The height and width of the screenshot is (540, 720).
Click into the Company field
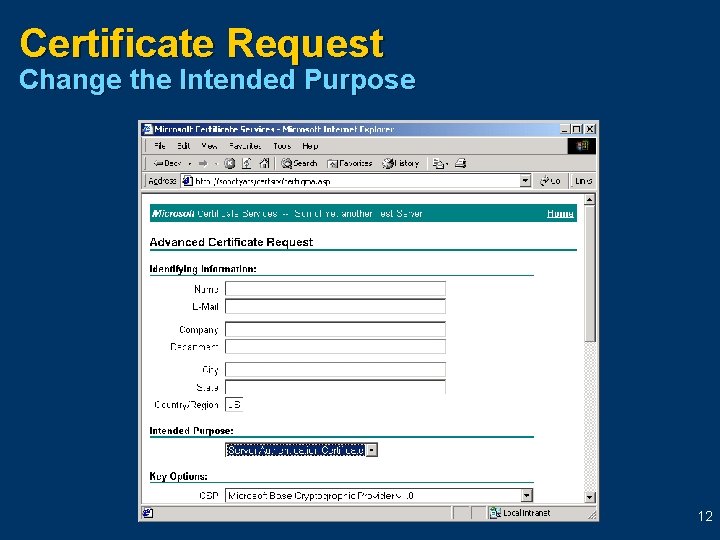point(335,329)
